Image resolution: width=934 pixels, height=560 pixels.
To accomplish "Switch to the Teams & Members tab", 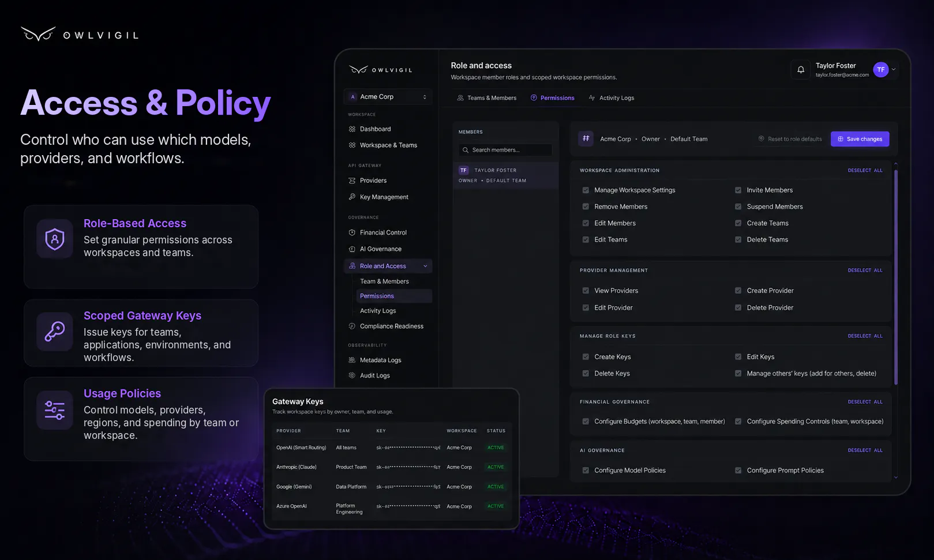I will [486, 98].
